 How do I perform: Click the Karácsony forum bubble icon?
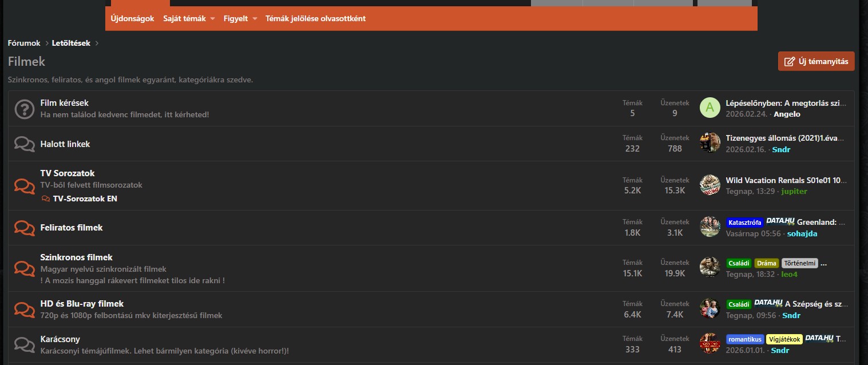click(x=24, y=344)
